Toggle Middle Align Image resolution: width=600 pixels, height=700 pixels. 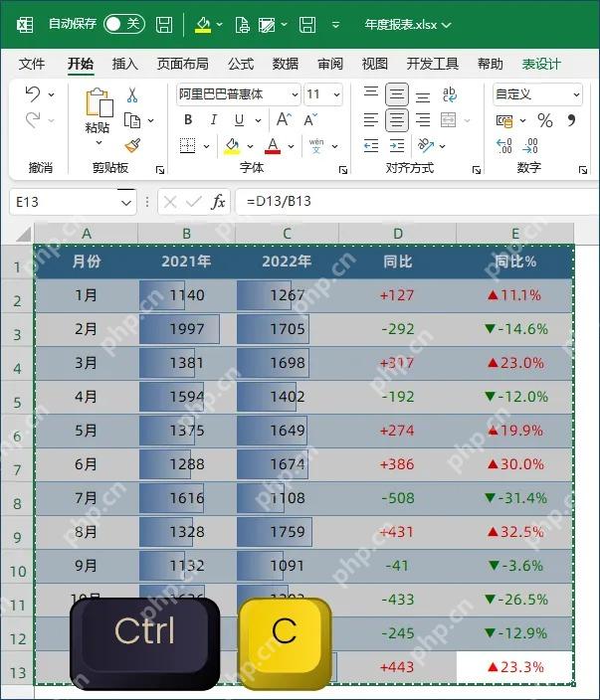point(397,94)
